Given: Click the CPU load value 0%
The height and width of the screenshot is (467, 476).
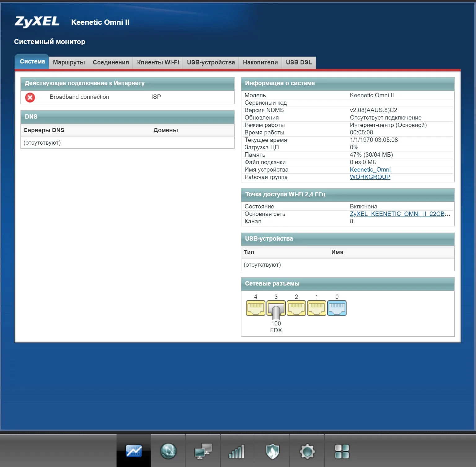Looking at the screenshot, I should tap(354, 147).
